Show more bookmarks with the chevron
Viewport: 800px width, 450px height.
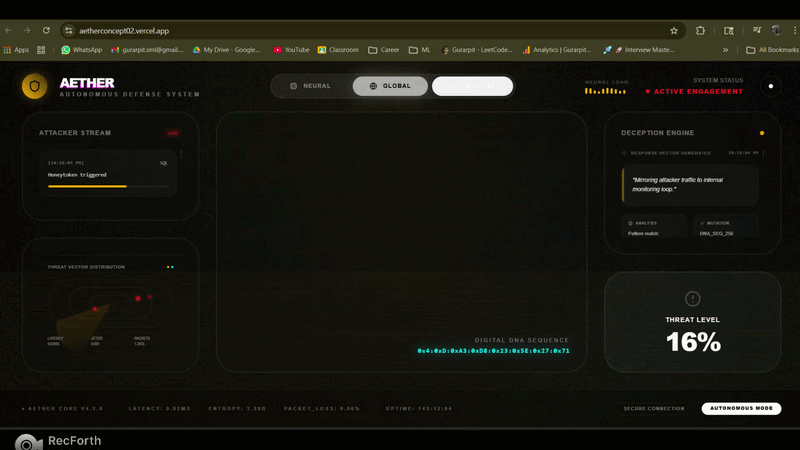coord(726,50)
